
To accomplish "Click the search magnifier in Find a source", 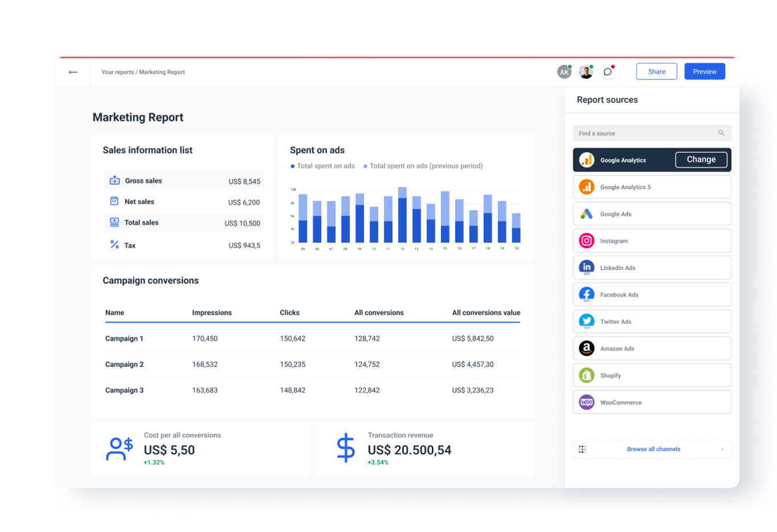I will click(721, 133).
